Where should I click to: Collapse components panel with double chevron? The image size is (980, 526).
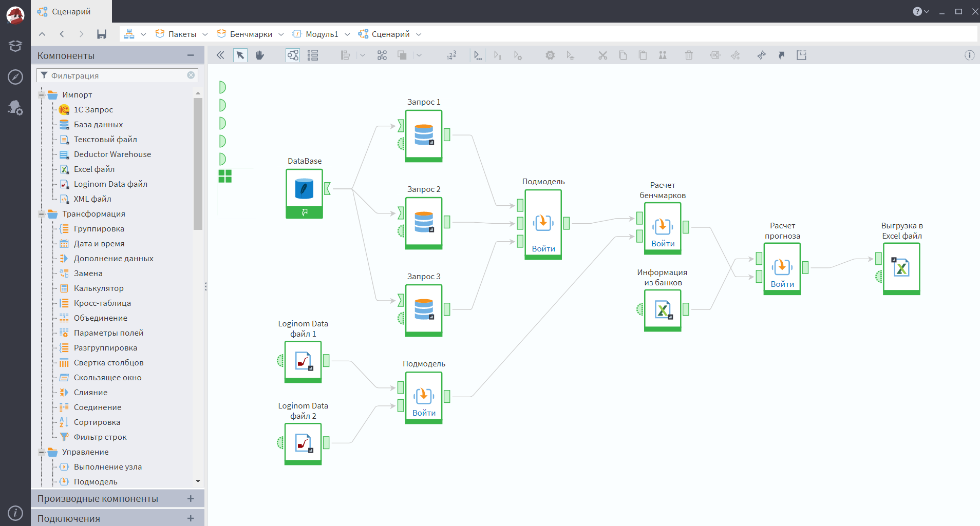[x=220, y=55]
